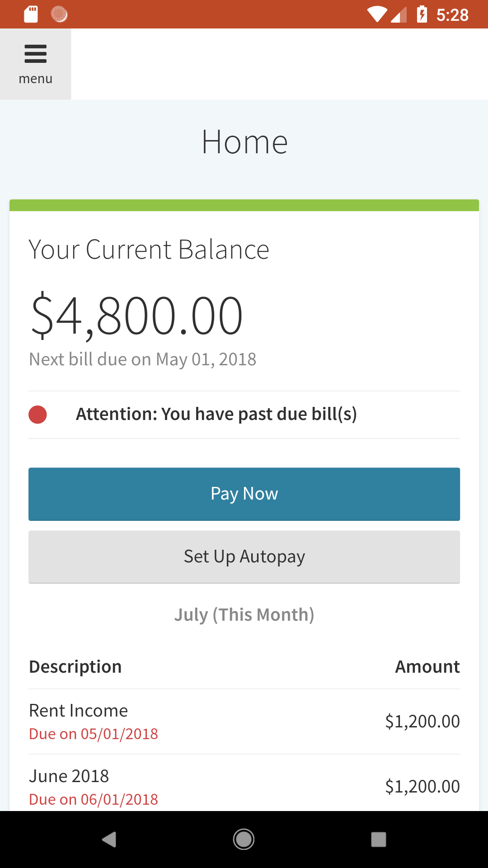Tap the Home page title
Viewport: 488px width, 868px height.
(244, 142)
